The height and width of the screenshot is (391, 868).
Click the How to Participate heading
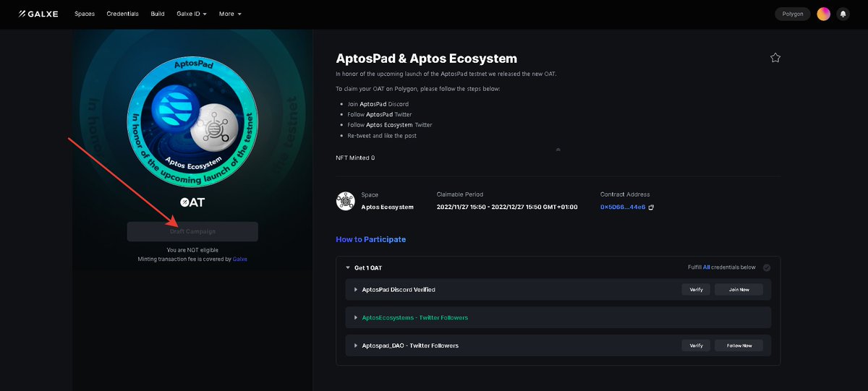(x=371, y=239)
